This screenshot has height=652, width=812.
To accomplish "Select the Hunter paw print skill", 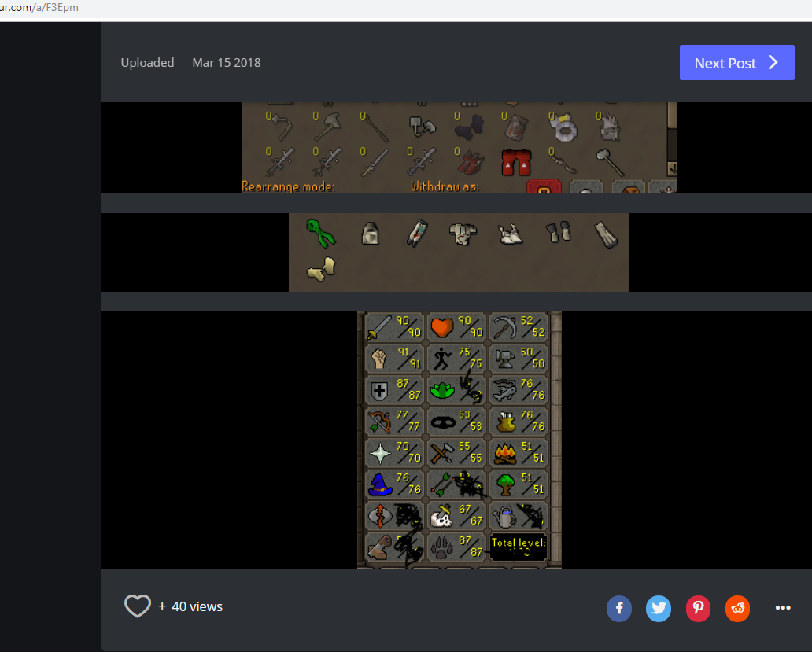I will pos(441,548).
